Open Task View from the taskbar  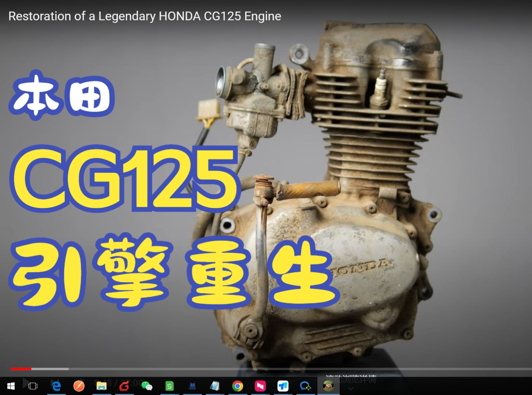[x=33, y=386]
